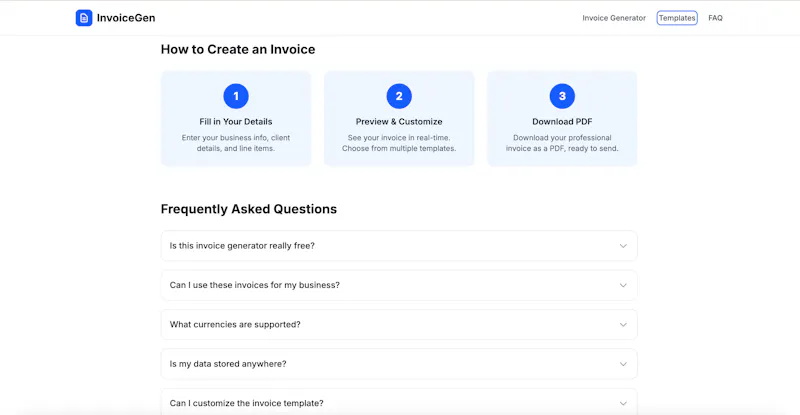Click the 'How to Create an Invoice' heading
Screen dimensions: 800x415
pyautogui.click(x=238, y=50)
